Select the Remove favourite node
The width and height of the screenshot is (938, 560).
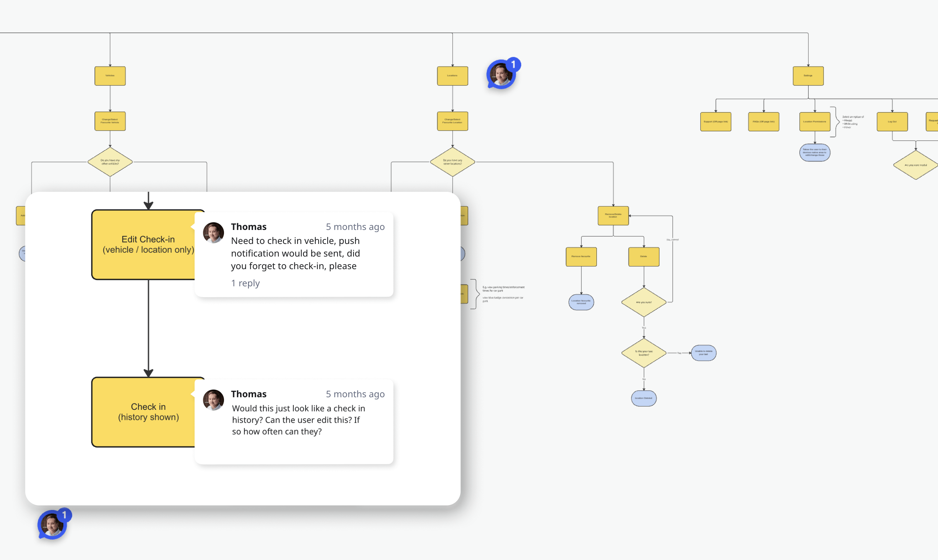pos(581,257)
